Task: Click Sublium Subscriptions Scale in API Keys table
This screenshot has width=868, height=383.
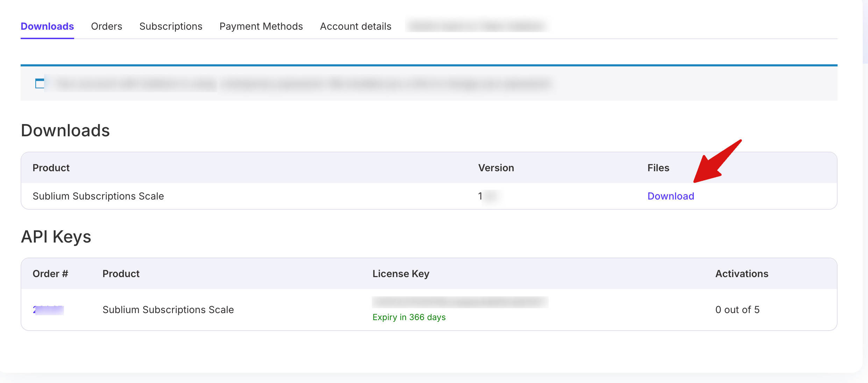Action: click(168, 310)
